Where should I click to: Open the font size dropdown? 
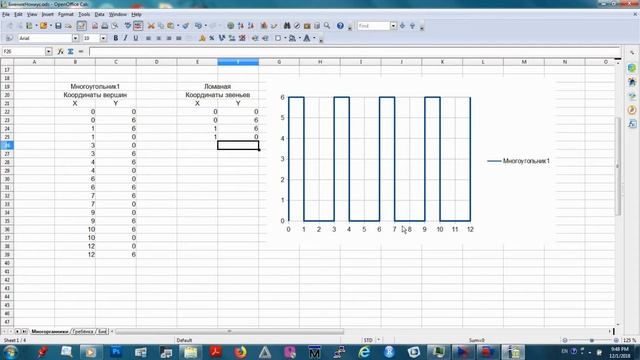[103, 38]
